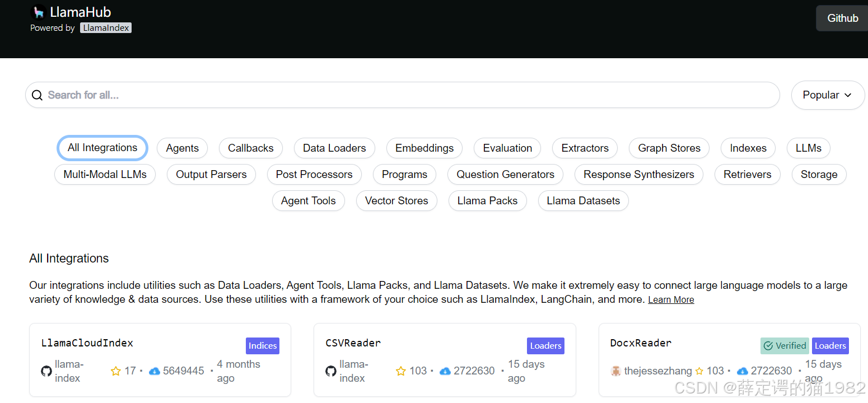Click the Github button in header
This screenshot has width=868, height=403.
click(x=842, y=18)
